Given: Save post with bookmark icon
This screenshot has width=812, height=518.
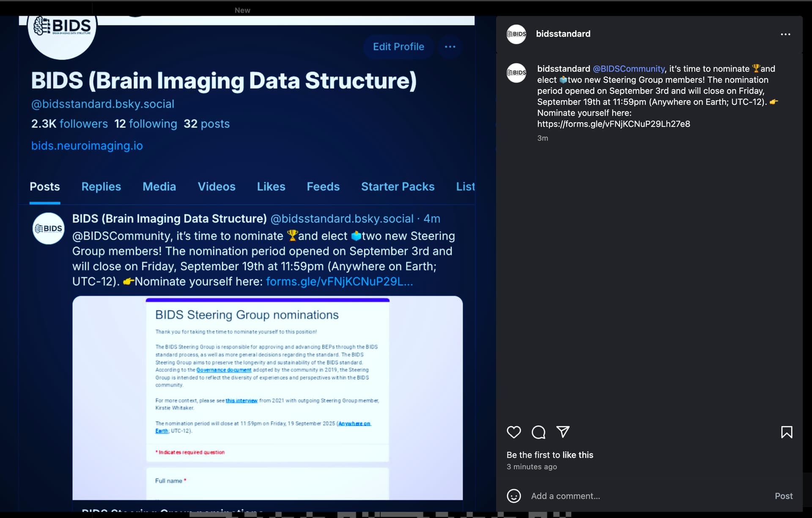Looking at the screenshot, I should pos(787,432).
